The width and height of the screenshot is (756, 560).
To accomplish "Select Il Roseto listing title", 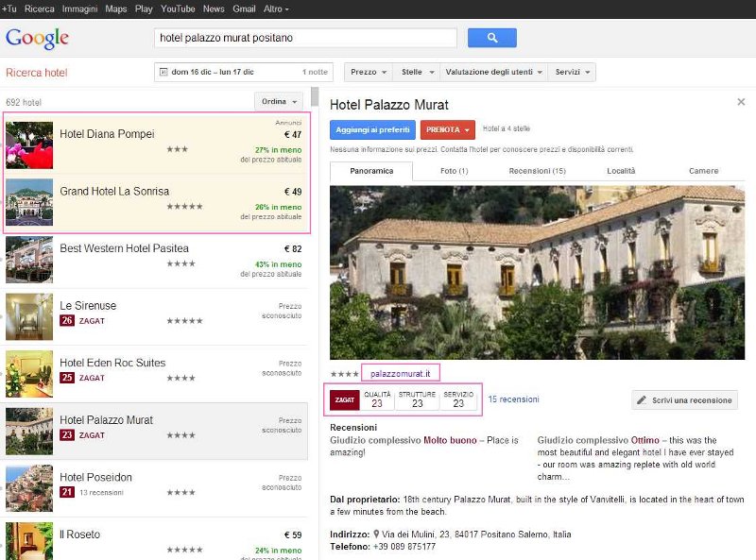I will coord(79,535).
